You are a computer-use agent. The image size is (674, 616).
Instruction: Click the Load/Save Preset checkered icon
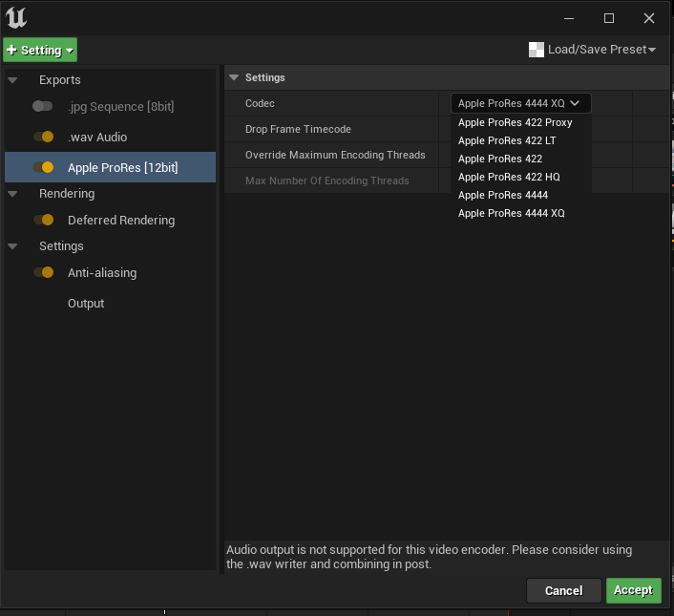[x=536, y=50]
